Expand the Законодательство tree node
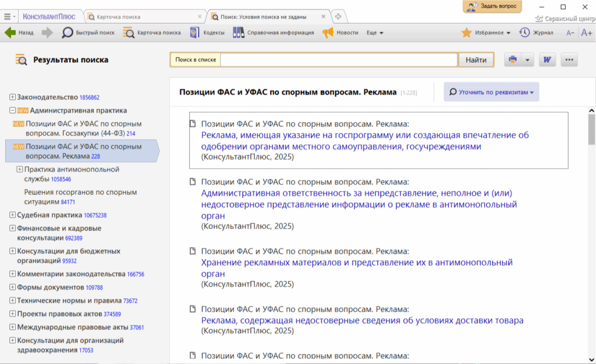The width and height of the screenshot is (596, 364). pos(12,97)
